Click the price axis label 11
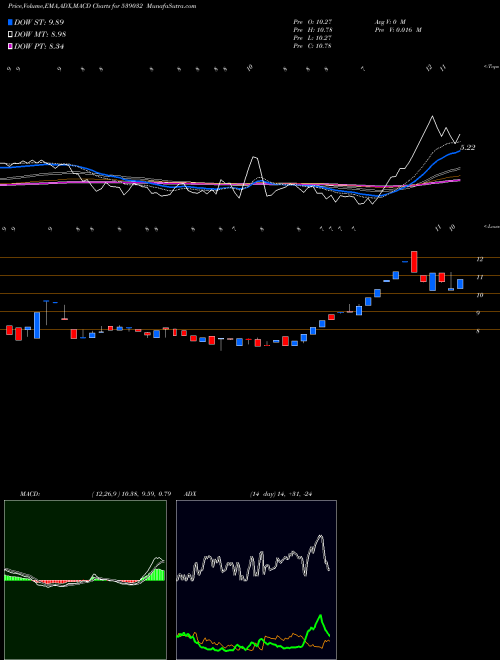The width and height of the screenshot is (500, 660). pos(479,277)
